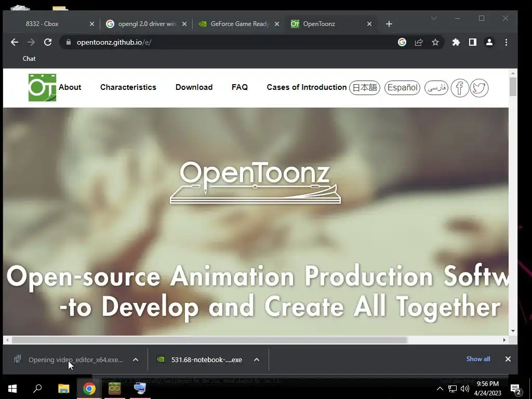Switch site language to Persian

[436, 88]
